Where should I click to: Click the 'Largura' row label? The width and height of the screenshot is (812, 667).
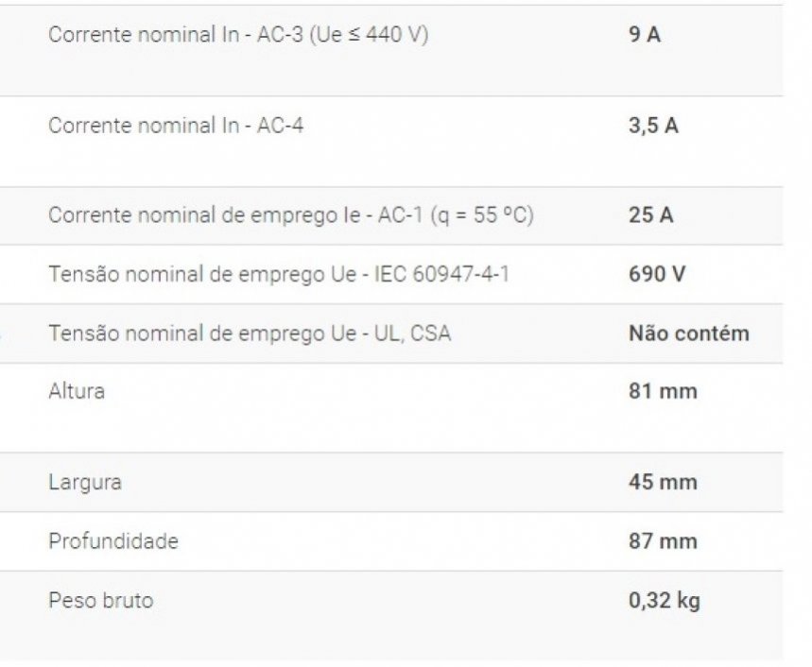(85, 482)
